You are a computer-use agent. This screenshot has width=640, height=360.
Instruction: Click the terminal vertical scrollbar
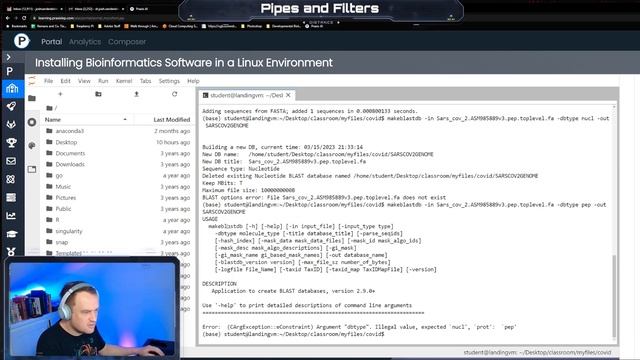(x=614, y=296)
